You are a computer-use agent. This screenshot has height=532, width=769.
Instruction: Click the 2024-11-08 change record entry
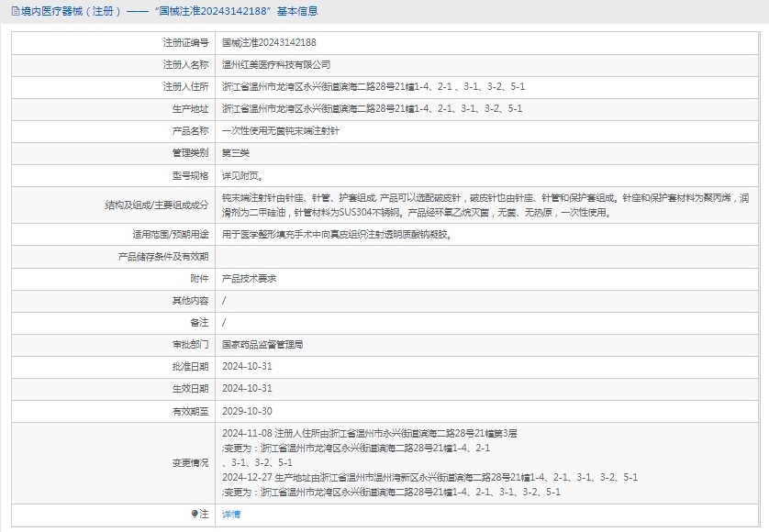(x=370, y=434)
